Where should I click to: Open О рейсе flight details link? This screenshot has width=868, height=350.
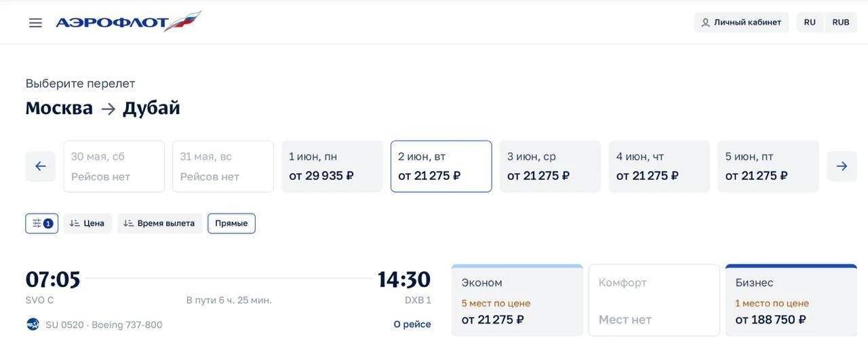412,324
